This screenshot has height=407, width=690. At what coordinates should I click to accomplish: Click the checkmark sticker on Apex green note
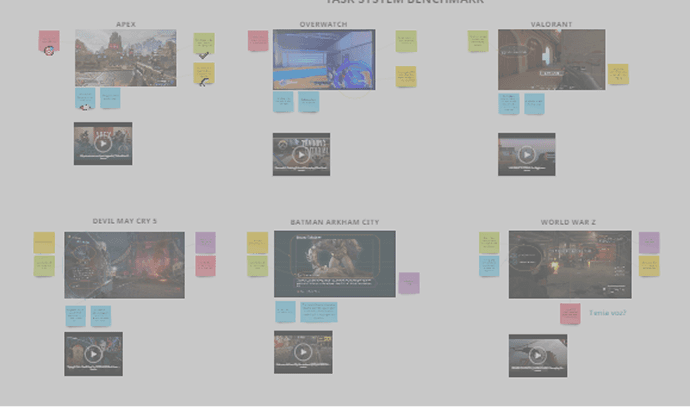point(203,55)
